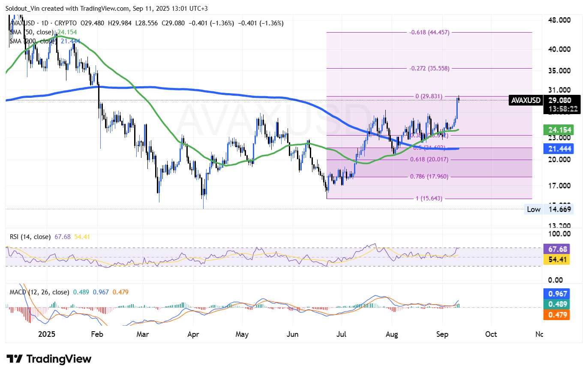
Task: Click the yellow 54.41 RSI average tag
Action: click(556, 259)
